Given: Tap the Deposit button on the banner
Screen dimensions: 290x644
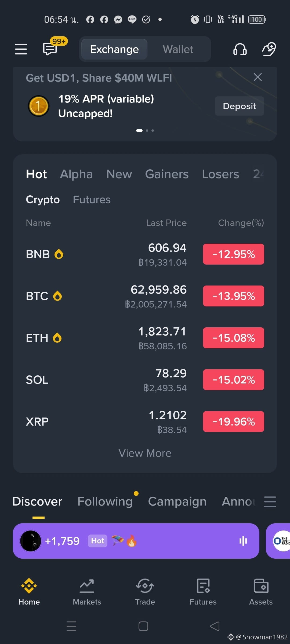Looking at the screenshot, I should point(240,106).
